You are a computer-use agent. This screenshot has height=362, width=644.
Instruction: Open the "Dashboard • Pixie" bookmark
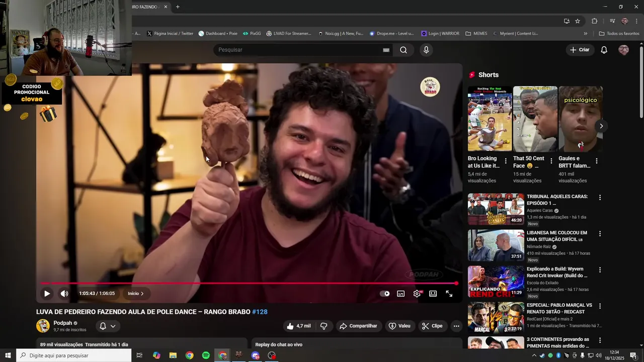[x=218, y=34]
